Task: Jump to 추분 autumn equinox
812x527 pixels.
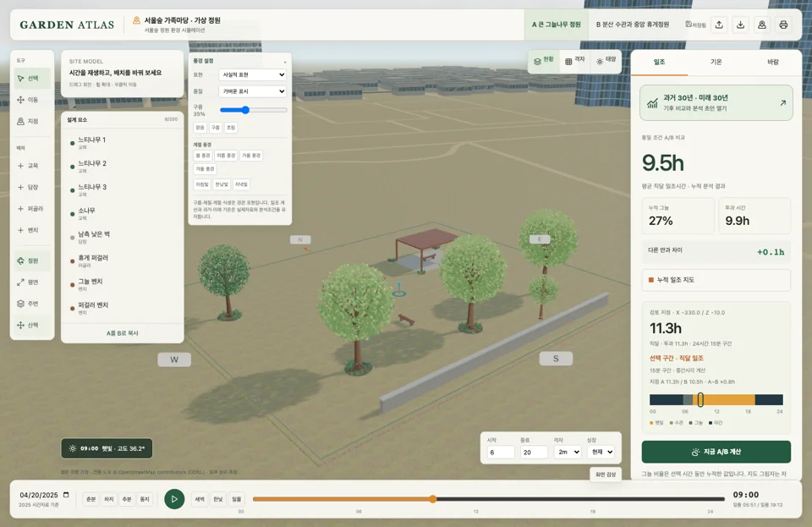Action: tap(127, 499)
